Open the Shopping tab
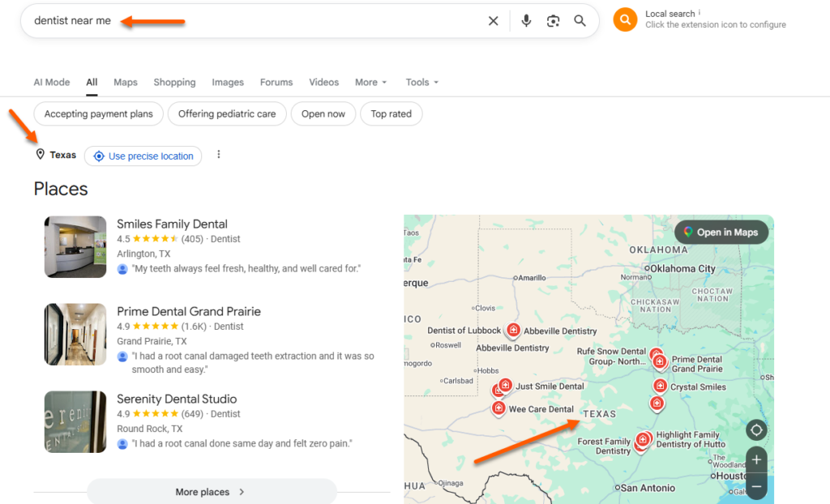 click(175, 82)
